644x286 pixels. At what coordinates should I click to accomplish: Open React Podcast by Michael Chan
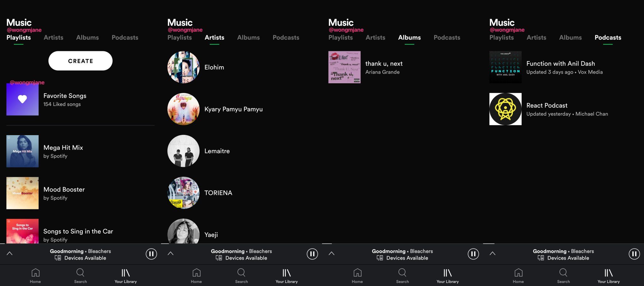coord(505,109)
